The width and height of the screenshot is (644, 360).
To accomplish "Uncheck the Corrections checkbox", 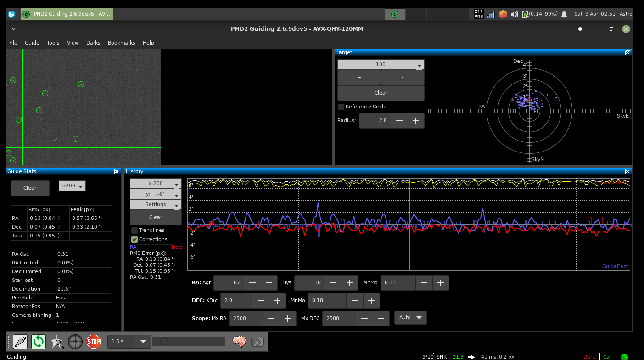I will [x=134, y=240].
